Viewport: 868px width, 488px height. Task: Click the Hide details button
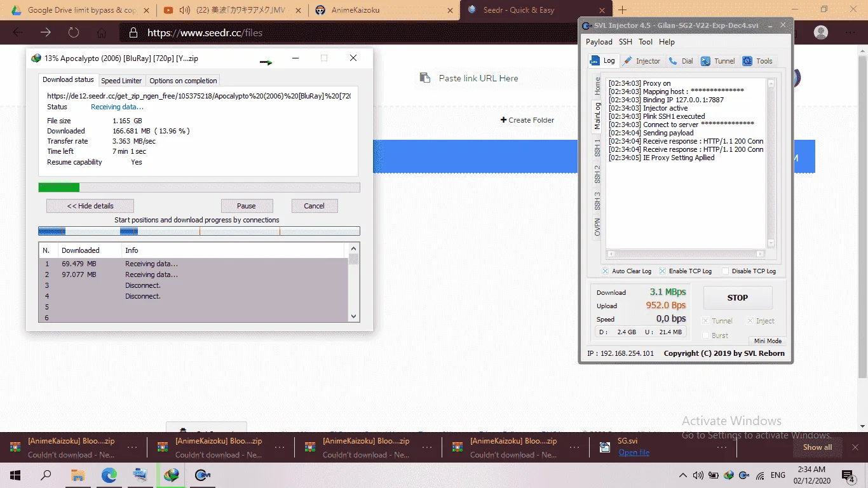(90, 206)
